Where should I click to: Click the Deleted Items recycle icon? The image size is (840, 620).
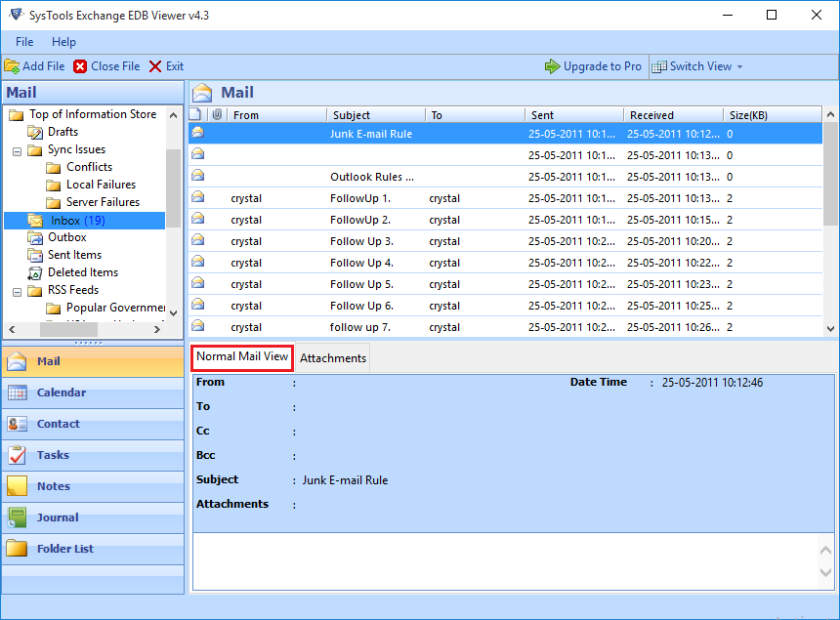click(35, 272)
